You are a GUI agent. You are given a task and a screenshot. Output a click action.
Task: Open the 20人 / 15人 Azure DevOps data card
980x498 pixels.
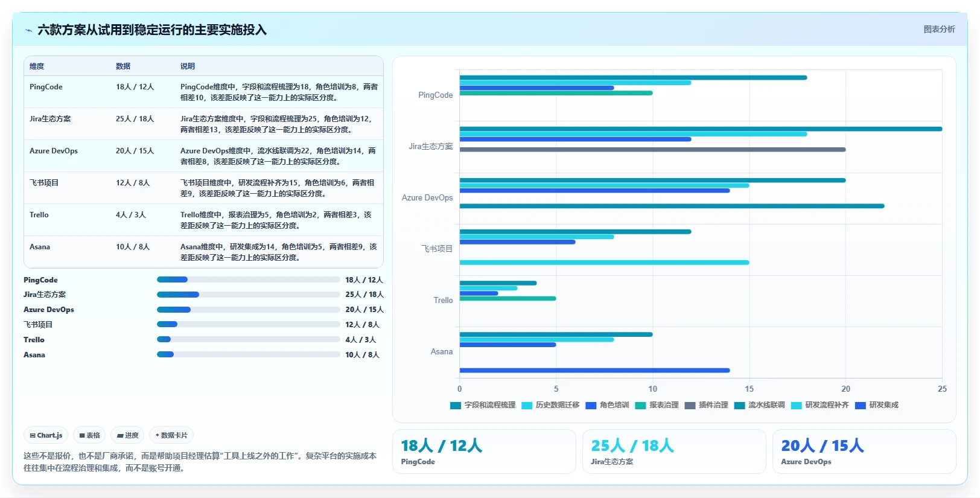pyautogui.click(x=864, y=452)
